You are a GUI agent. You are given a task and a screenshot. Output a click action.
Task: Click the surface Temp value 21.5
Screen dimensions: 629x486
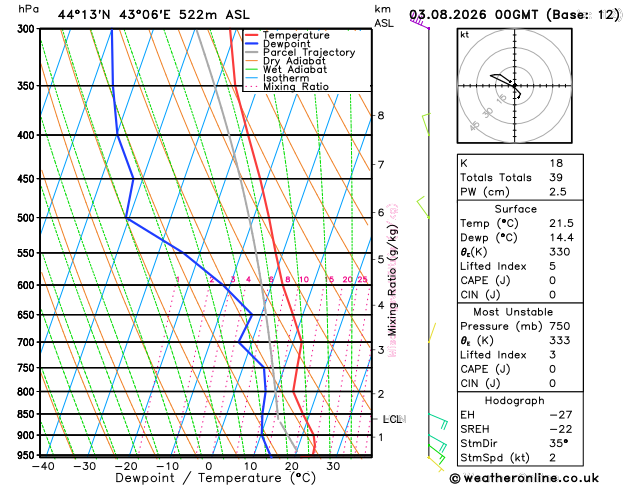coord(561,223)
